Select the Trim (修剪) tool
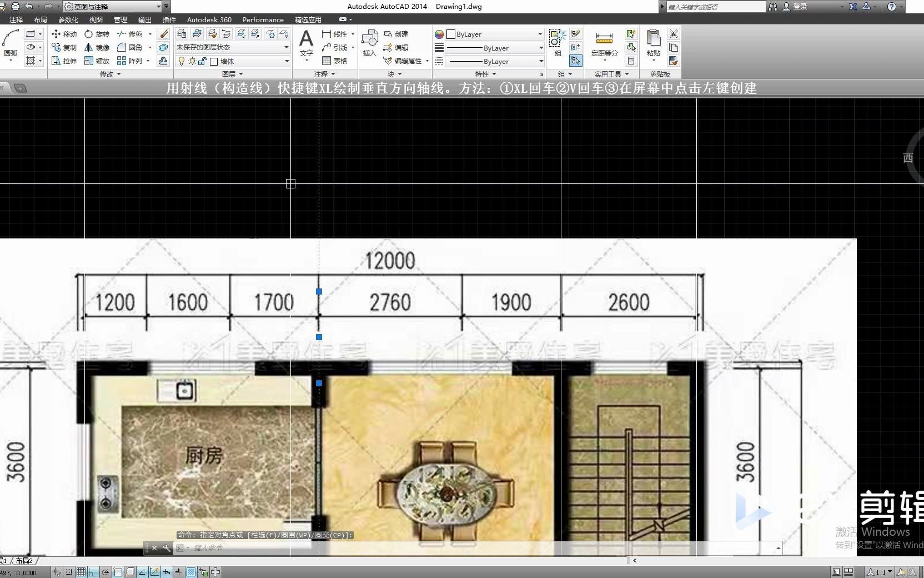The image size is (924, 578). (x=129, y=34)
